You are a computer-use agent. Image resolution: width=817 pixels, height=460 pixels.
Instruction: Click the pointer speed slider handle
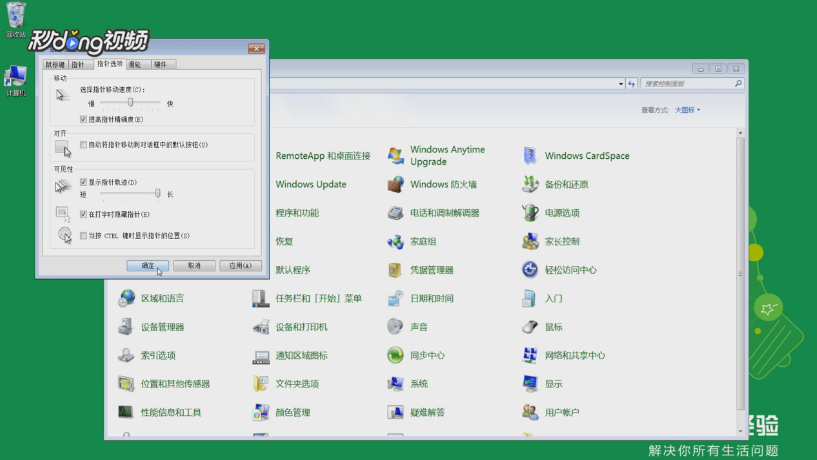click(131, 102)
